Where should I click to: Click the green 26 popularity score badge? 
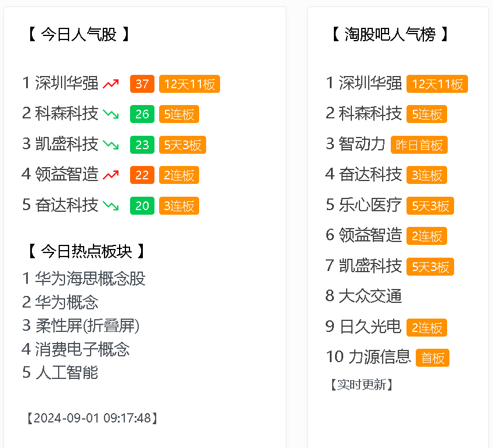tap(142, 114)
